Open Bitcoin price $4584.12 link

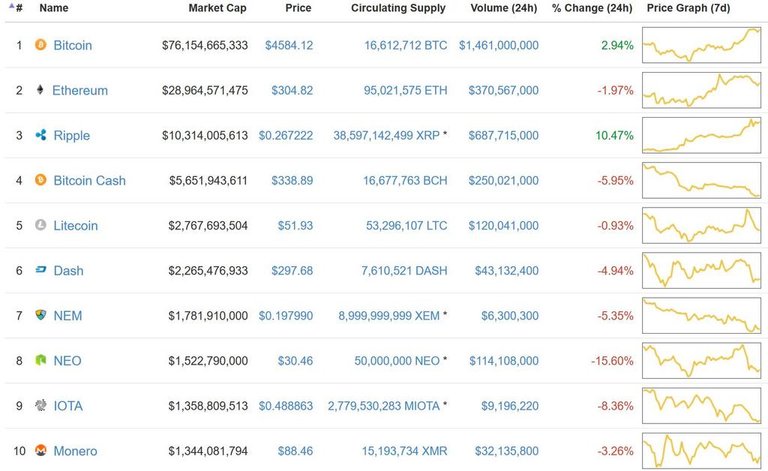(289, 46)
